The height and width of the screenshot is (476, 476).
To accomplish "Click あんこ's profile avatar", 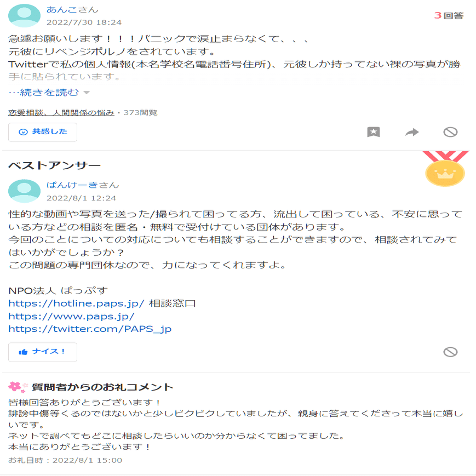I will click(24, 16).
